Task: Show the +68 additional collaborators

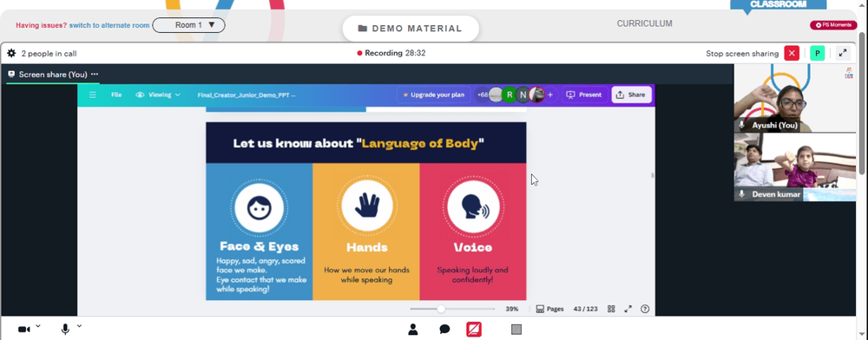Action: (482, 95)
